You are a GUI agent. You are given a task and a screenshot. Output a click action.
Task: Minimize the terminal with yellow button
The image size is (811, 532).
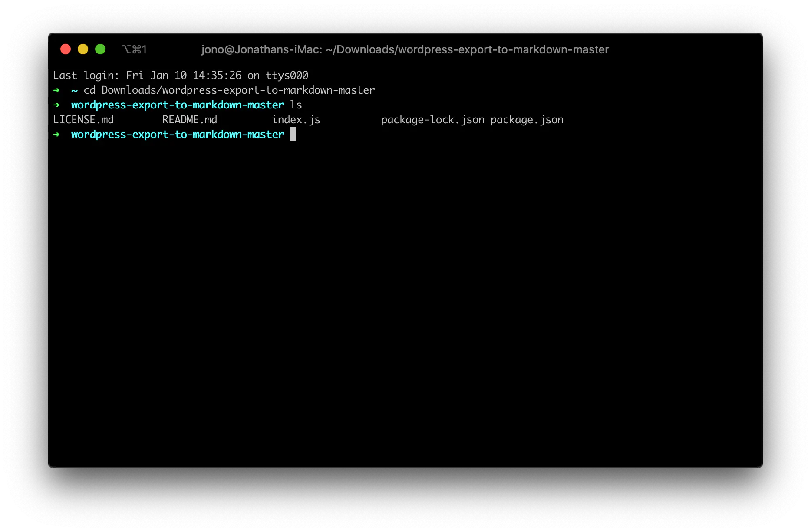click(83, 49)
